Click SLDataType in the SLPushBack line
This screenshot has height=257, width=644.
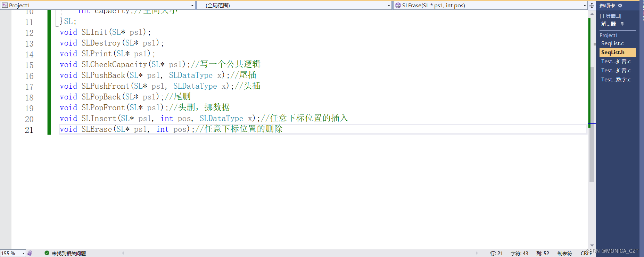[191, 75]
